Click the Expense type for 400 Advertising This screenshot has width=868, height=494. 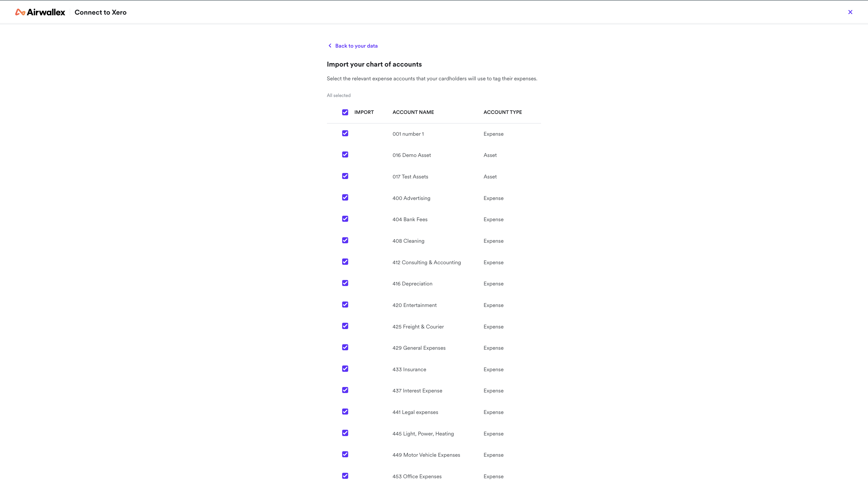493,198
